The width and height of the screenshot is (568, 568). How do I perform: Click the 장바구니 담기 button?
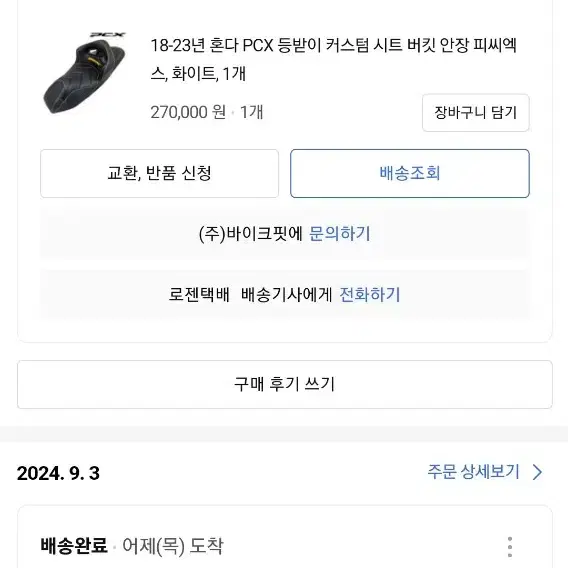(x=476, y=113)
